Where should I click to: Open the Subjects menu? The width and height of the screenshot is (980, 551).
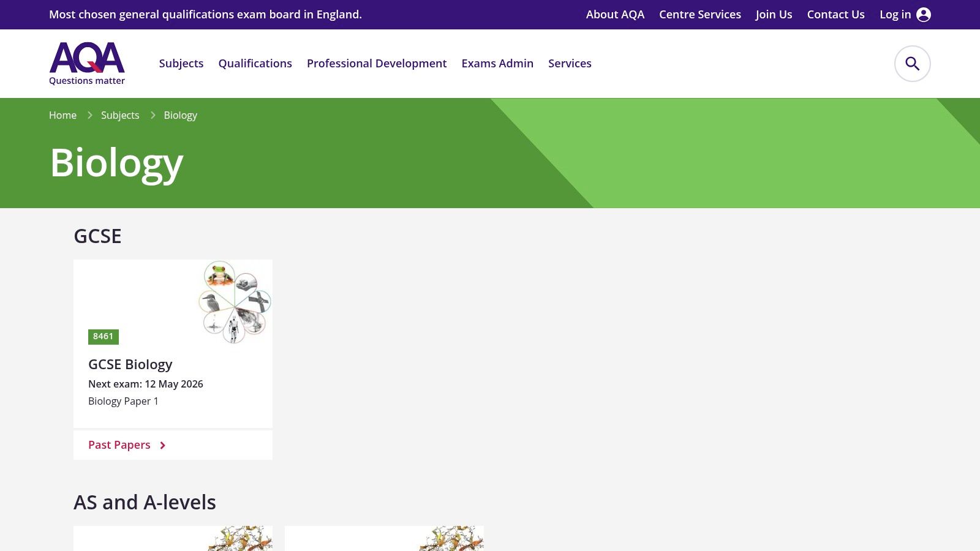(x=181, y=64)
